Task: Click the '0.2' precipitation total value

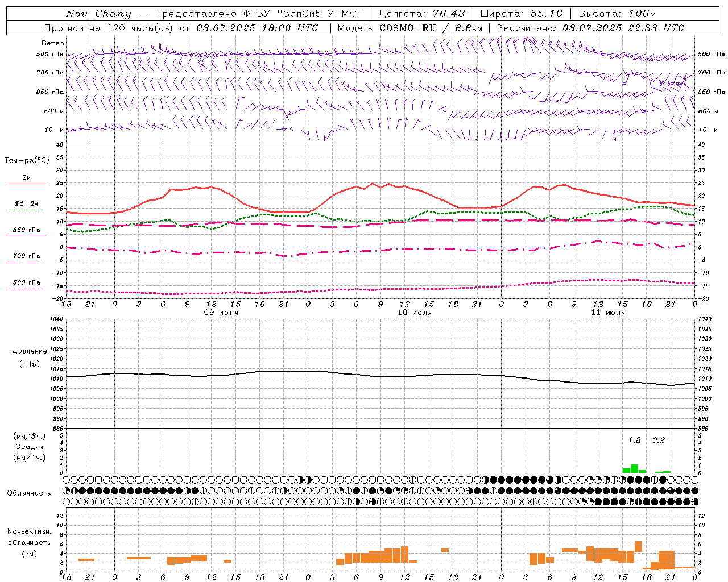Action: click(659, 440)
